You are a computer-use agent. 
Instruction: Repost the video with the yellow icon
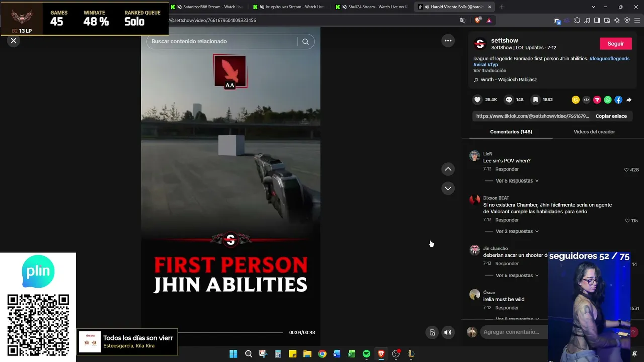click(576, 100)
